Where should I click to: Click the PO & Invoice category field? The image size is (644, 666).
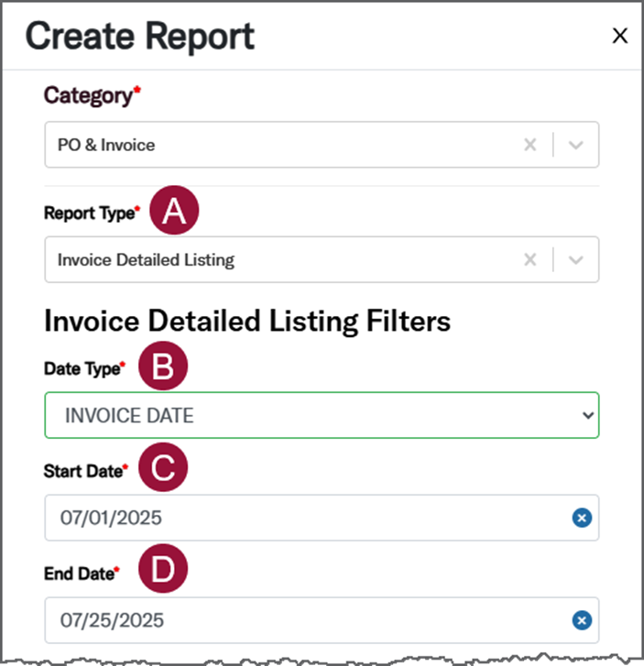click(x=275, y=145)
